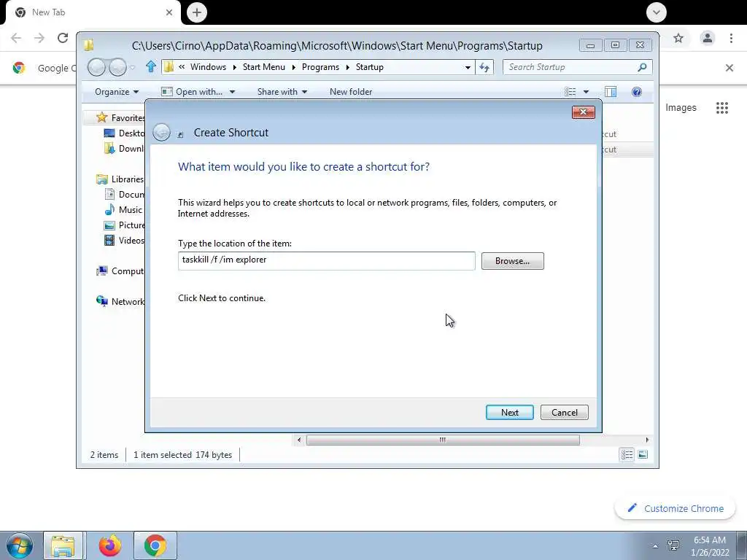Select Favorites in navigation pane
The image size is (747, 560).
(120, 117)
